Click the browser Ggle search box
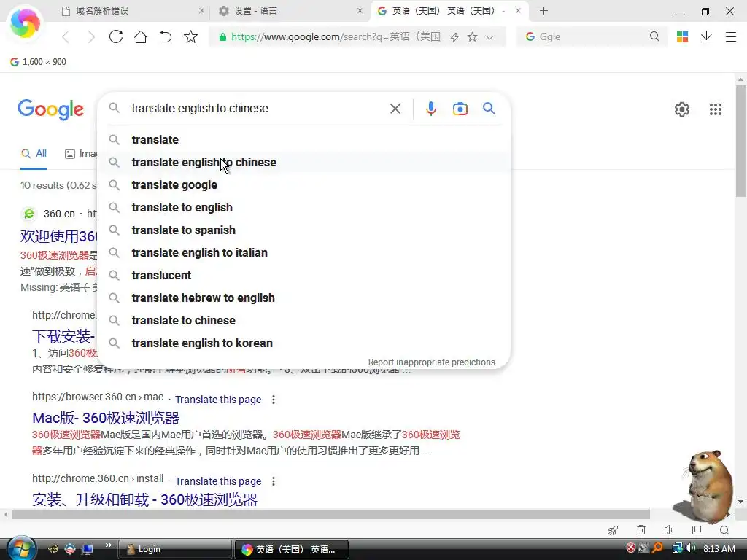Screen dimensions: 747x560 (x=592, y=36)
